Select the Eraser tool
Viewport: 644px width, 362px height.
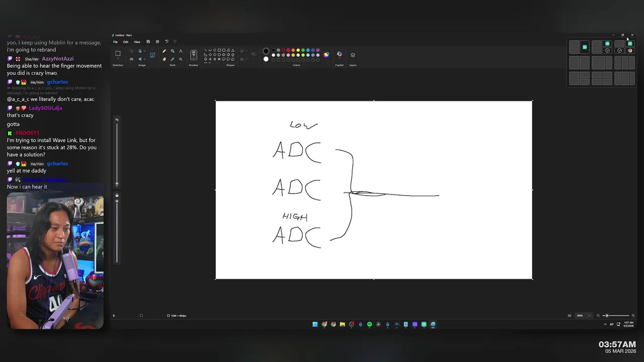164,59
